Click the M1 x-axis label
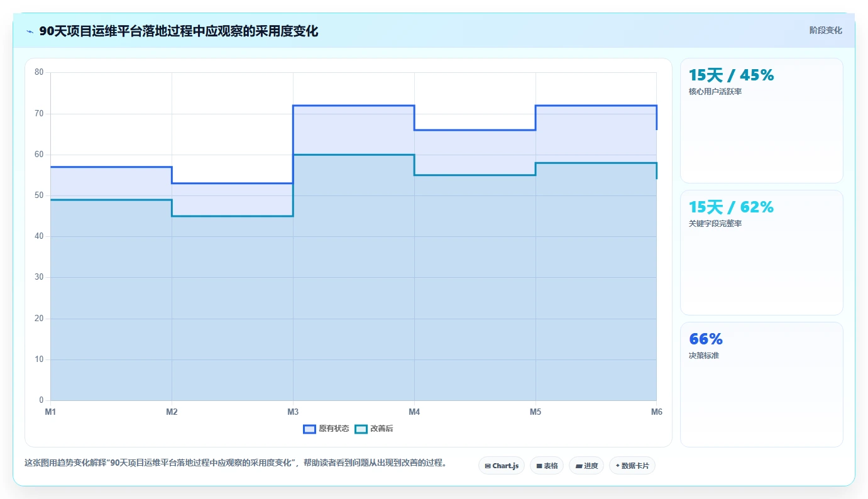The height and width of the screenshot is (499, 868). click(x=50, y=412)
